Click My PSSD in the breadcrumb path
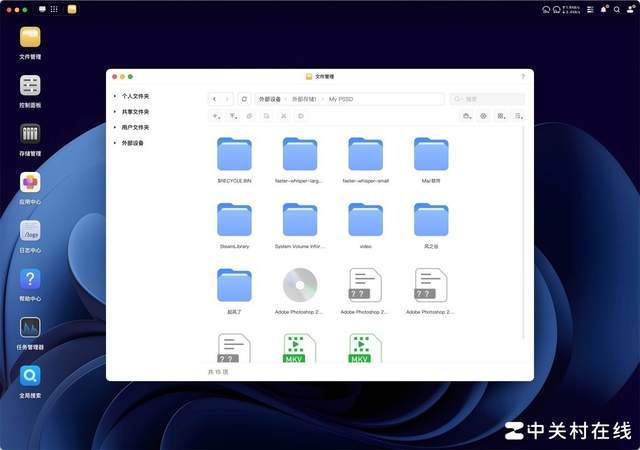This screenshot has width=640, height=450. pyautogui.click(x=341, y=99)
